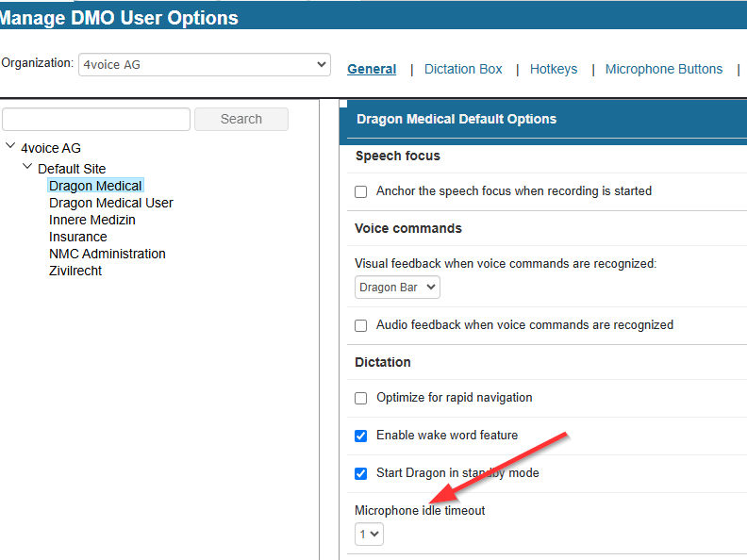Click the search text input field
This screenshot has height=560, width=747.
click(96, 119)
